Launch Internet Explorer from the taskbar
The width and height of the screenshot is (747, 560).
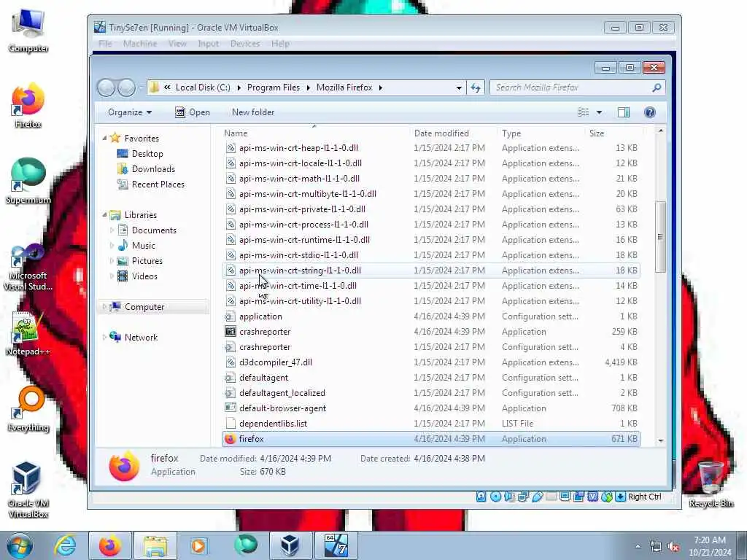click(64, 545)
